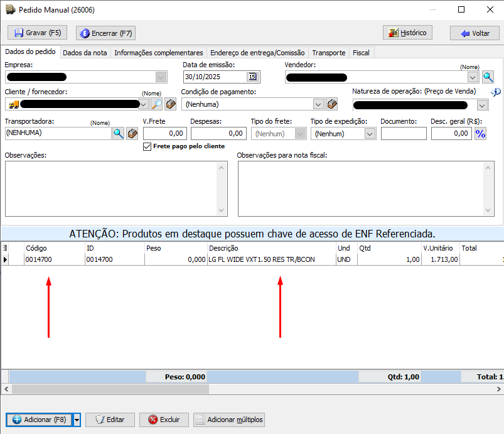Click the Vendedor search magnifier icon

pos(488,77)
